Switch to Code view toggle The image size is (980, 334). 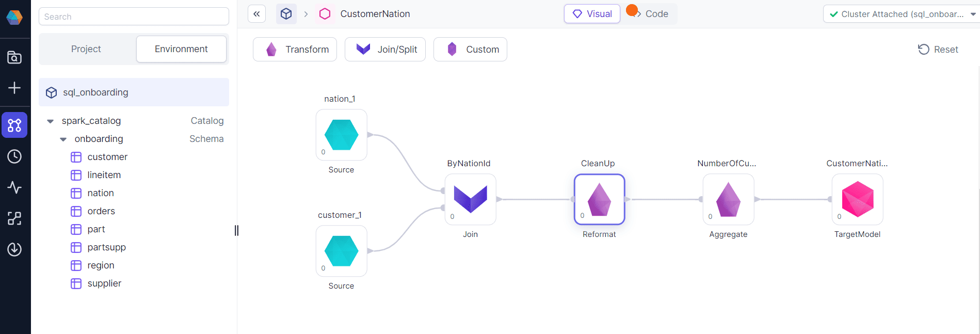click(x=649, y=14)
